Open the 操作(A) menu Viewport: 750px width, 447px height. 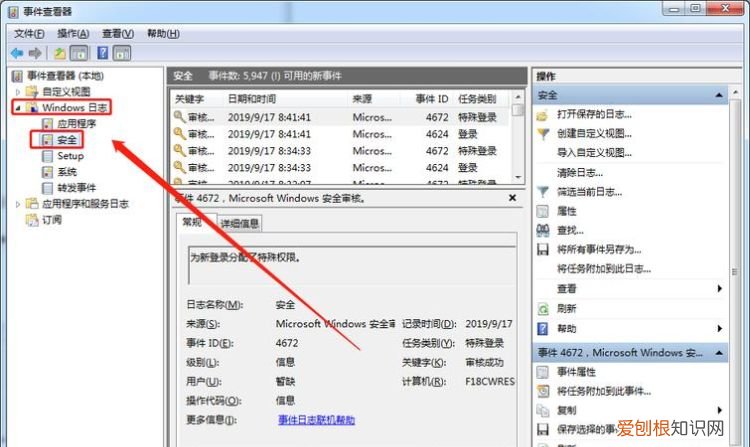point(73,33)
